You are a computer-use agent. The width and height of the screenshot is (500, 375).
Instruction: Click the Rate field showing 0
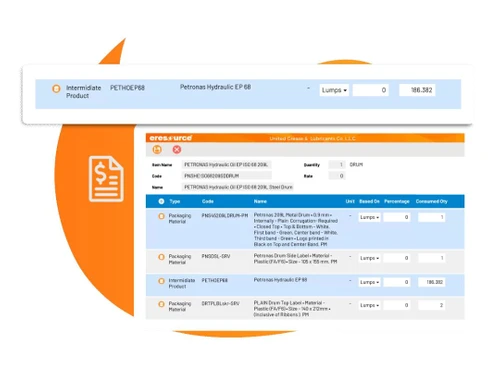coord(337,176)
